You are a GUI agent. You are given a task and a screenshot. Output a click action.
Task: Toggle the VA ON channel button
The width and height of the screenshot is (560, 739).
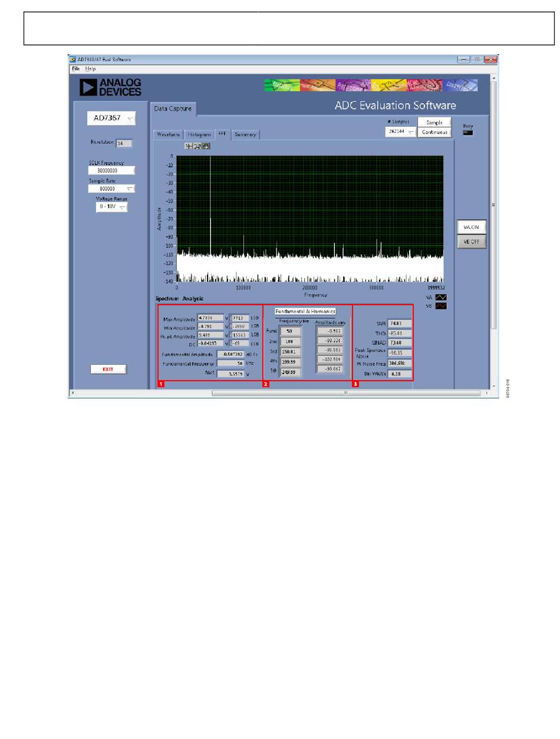(472, 227)
